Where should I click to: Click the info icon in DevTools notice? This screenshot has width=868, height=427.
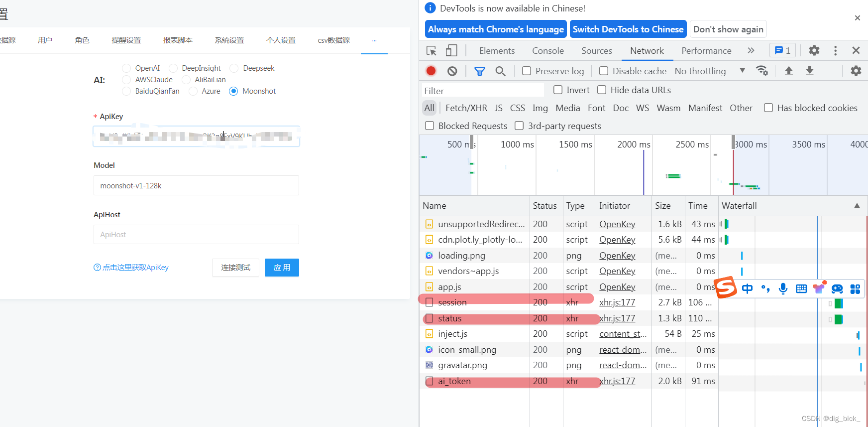[x=430, y=8]
